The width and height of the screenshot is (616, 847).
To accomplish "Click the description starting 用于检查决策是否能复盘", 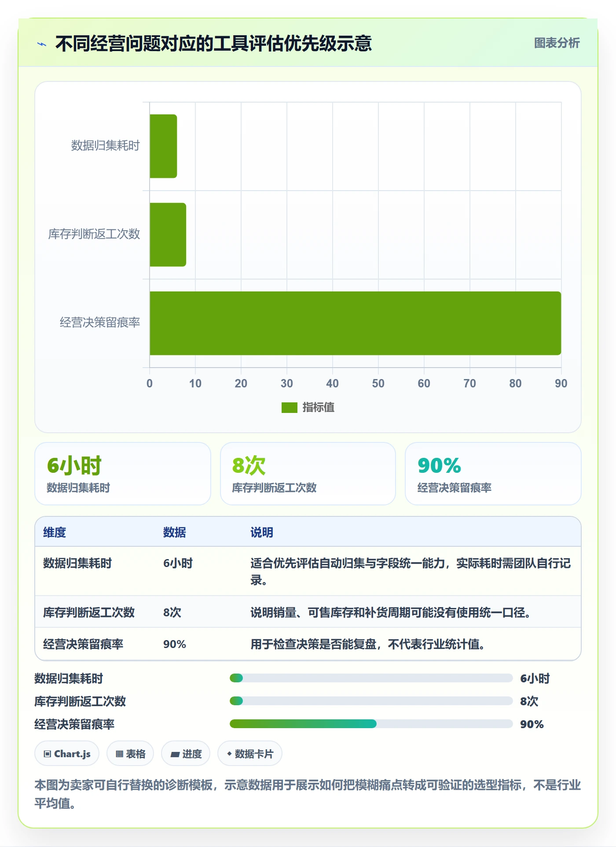I will (368, 644).
